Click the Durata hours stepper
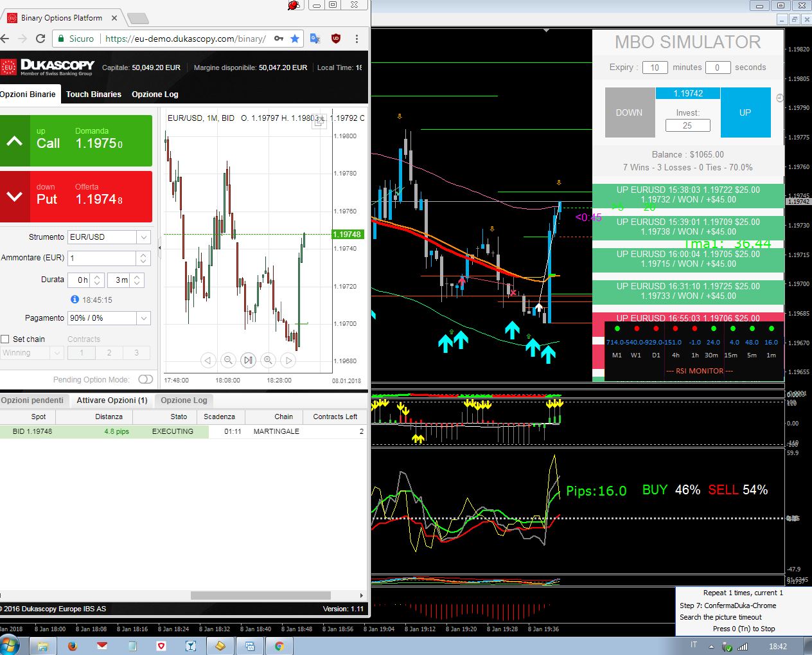 [97, 280]
